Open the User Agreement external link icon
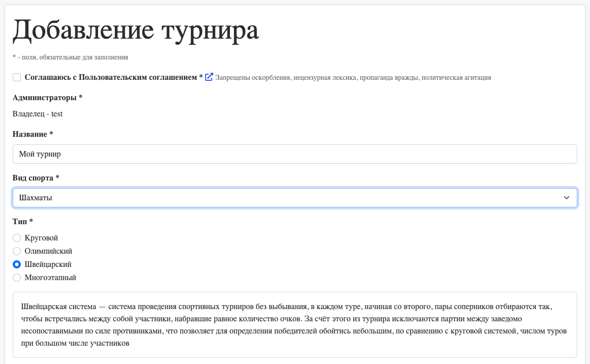590x364 pixels. pyautogui.click(x=209, y=77)
